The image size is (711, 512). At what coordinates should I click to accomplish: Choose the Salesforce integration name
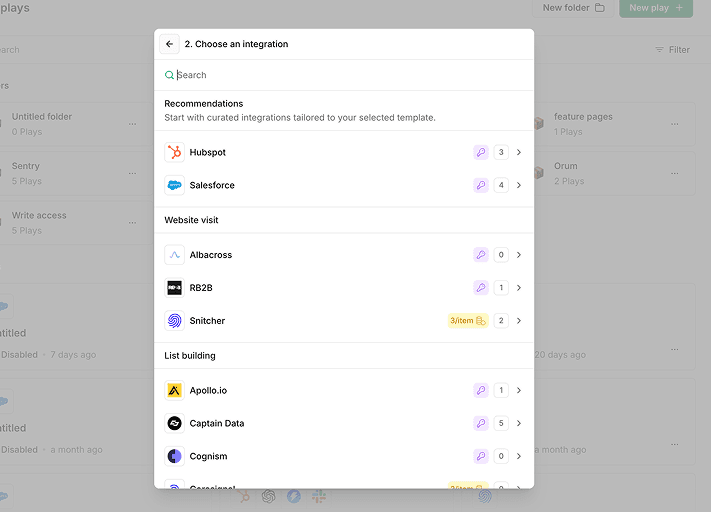click(212, 185)
